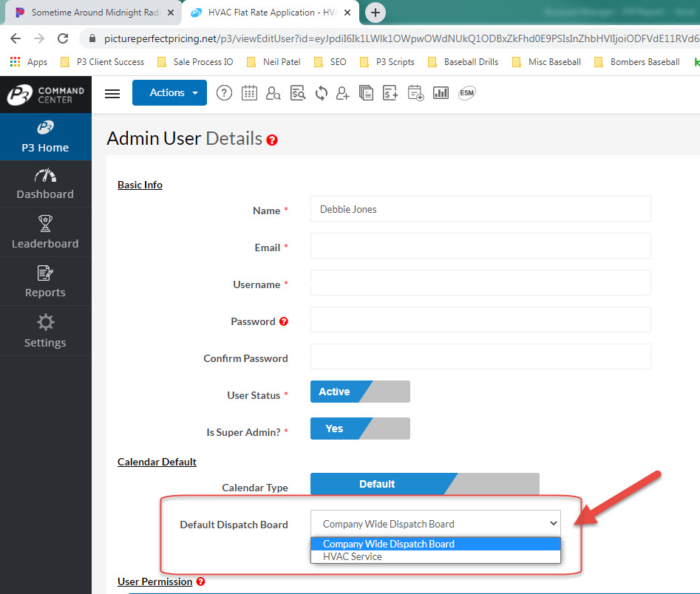700x594 pixels.
Task: Click the hamburger menu icon
Action: click(x=112, y=93)
